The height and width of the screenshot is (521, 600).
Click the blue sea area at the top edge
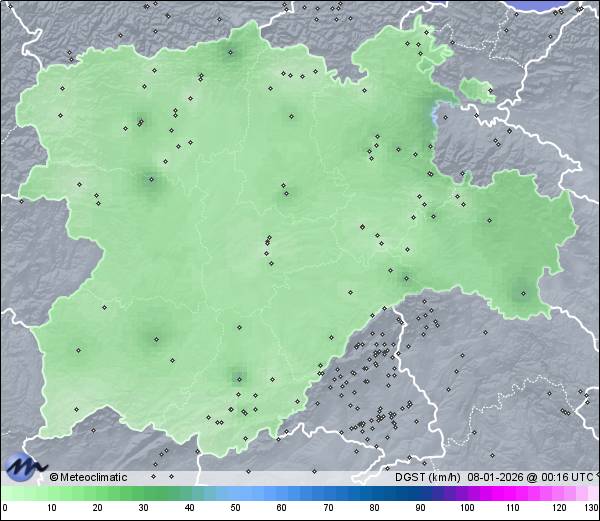(x=560, y=4)
